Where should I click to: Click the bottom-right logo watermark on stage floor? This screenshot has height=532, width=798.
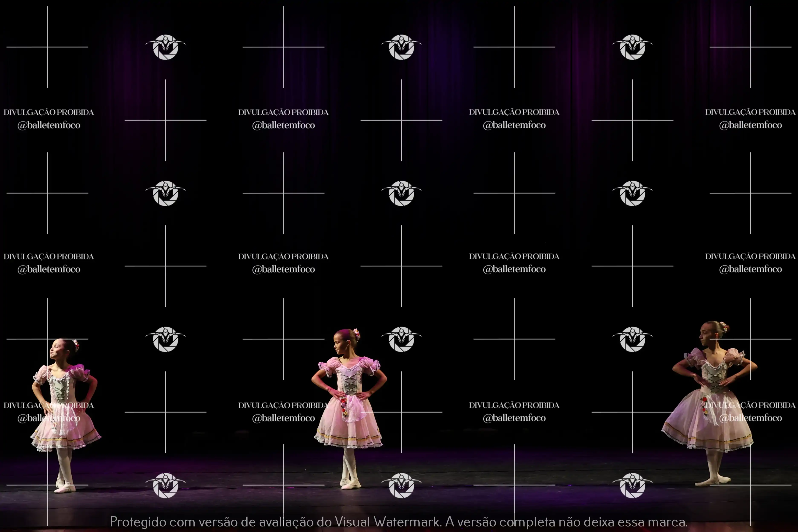632,485
